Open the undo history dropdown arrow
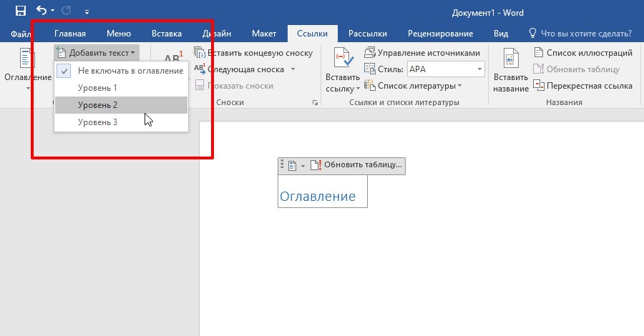The image size is (644, 336). point(52,11)
